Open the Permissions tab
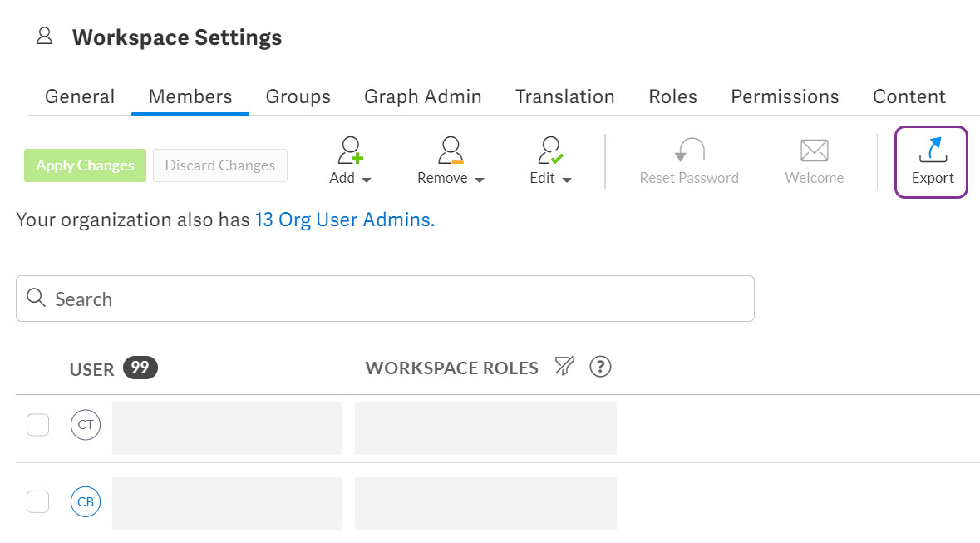The width and height of the screenshot is (980, 543). coord(785,96)
